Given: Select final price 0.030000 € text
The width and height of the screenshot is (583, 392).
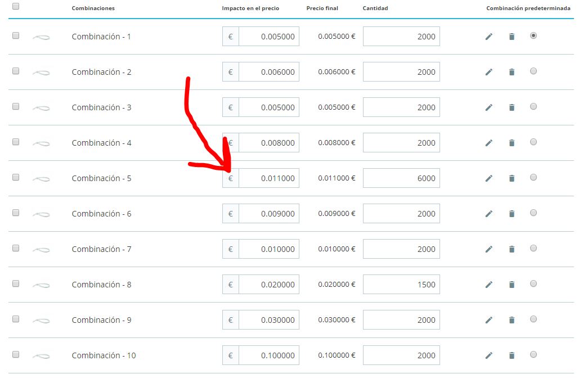Looking at the screenshot, I should point(337,320).
